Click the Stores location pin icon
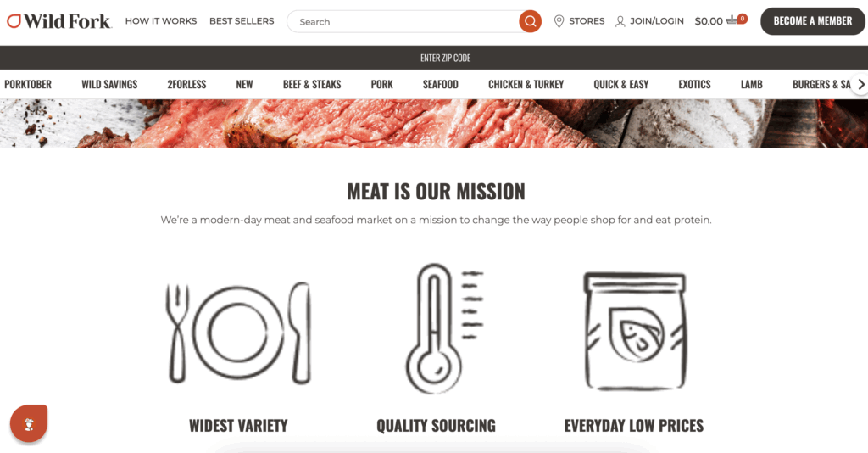The height and width of the screenshot is (453, 868). pos(559,21)
